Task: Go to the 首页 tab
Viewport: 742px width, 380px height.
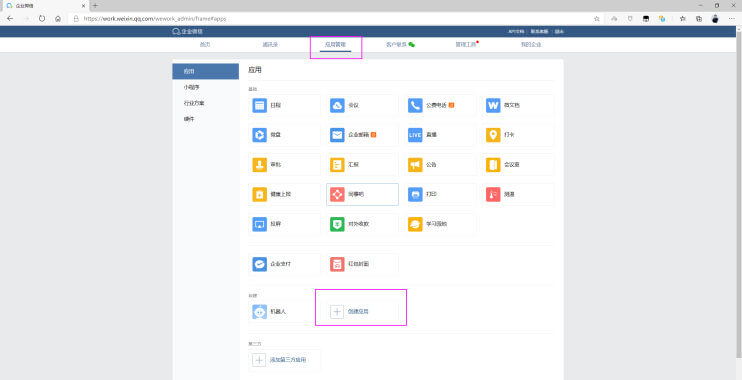Action: click(x=205, y=44)
